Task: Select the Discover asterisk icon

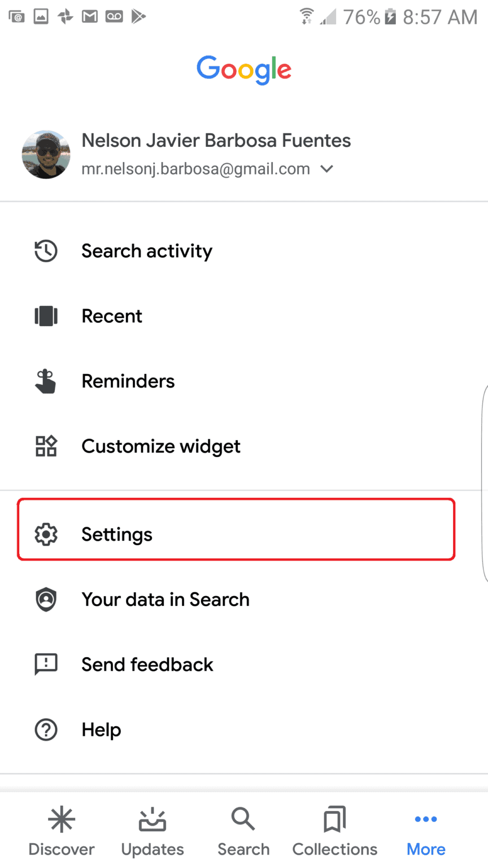Action: pos(61,818)
